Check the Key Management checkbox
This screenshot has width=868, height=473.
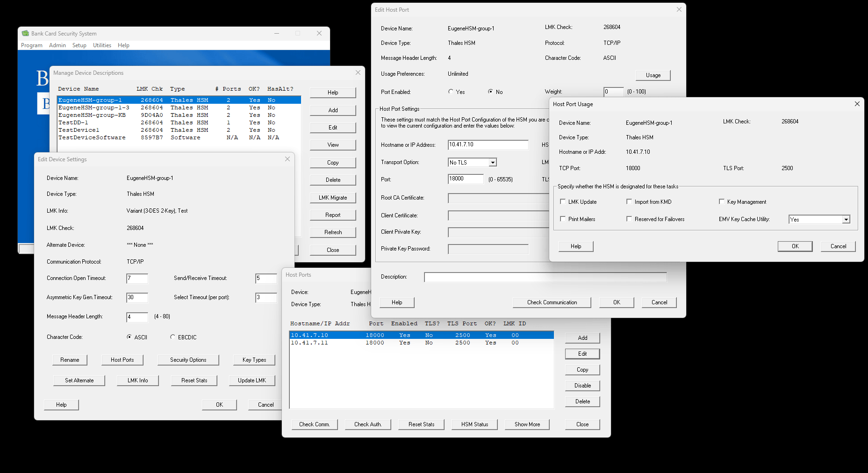(722, 201)
